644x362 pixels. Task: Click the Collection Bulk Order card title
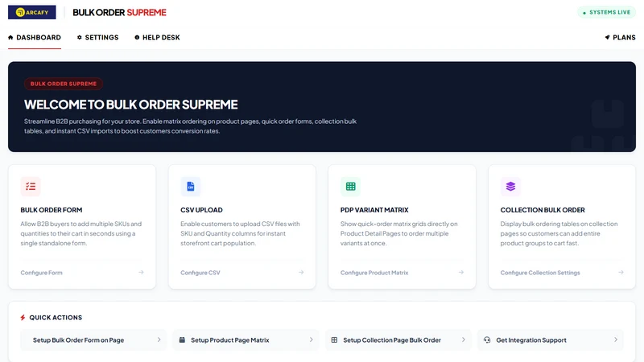pos(543,210)
